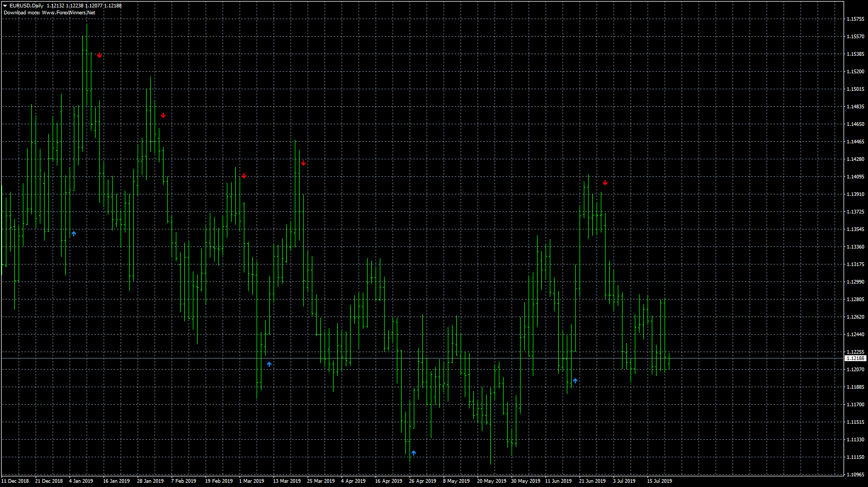
Task: Click the 8 May 2019 date label
Action: click(x=457, y=481)
